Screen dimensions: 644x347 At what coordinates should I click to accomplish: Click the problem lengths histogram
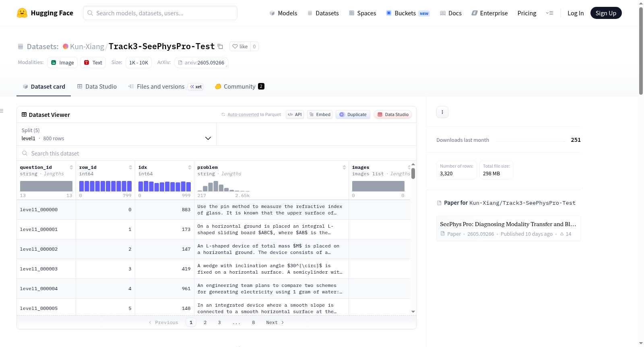click(x=223, y=186)
